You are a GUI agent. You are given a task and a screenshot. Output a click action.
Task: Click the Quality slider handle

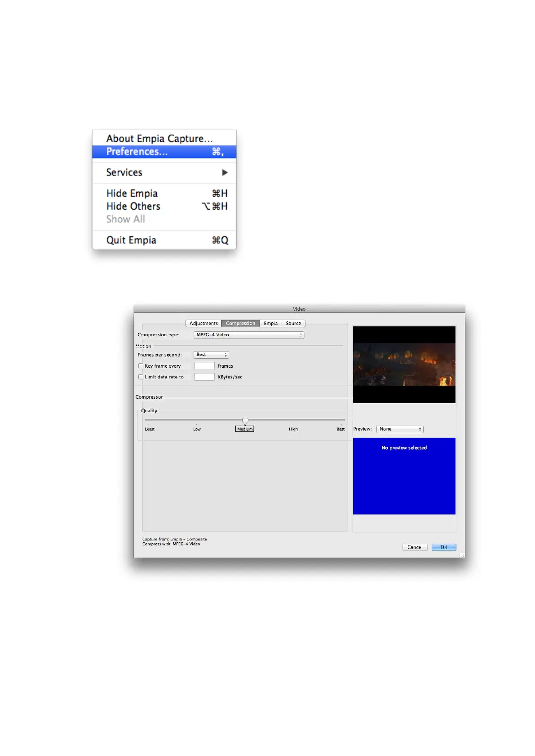245,421
